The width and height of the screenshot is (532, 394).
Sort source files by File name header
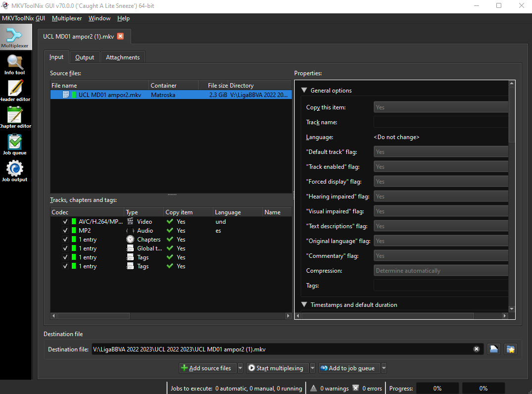point(99,86)
